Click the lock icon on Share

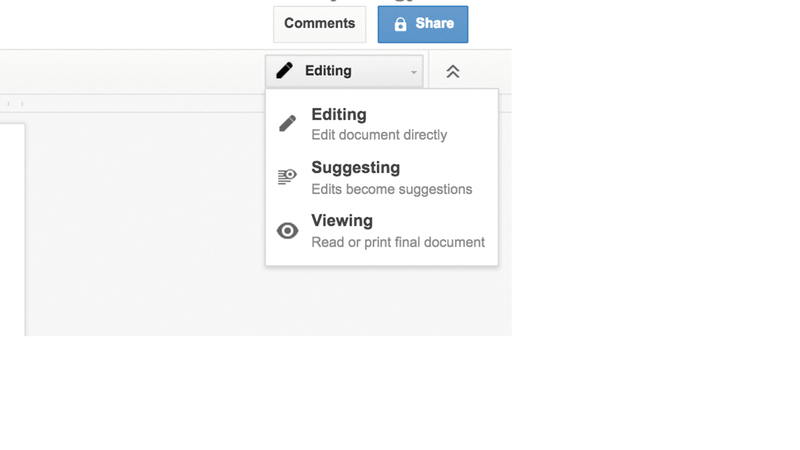pos(400,25)
